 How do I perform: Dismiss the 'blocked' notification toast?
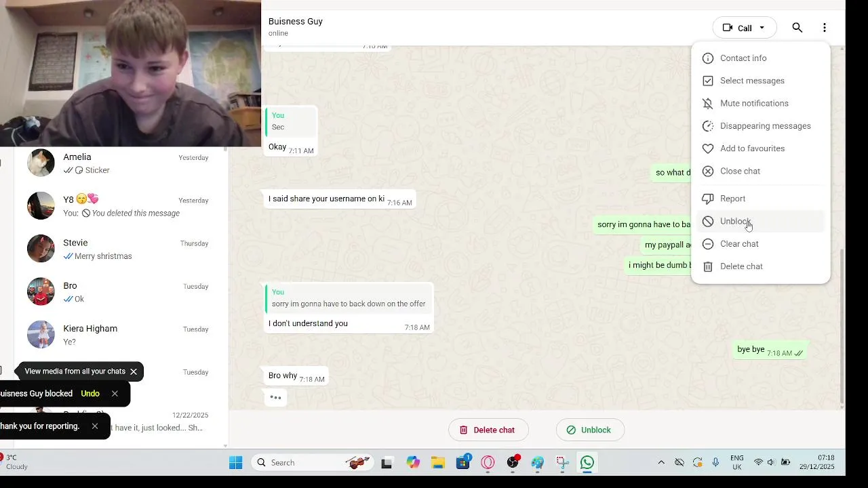click(115, 393)
